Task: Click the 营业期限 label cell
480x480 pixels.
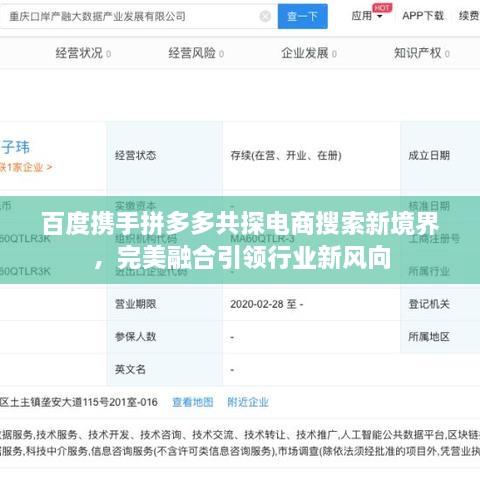Action: pyautogui.click(x=165, y=304)
